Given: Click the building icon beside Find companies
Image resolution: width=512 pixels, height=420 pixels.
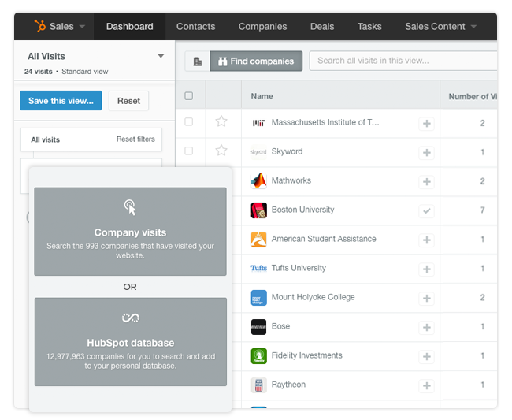Looking at the screenshot, I should click(x=198, y=61).
